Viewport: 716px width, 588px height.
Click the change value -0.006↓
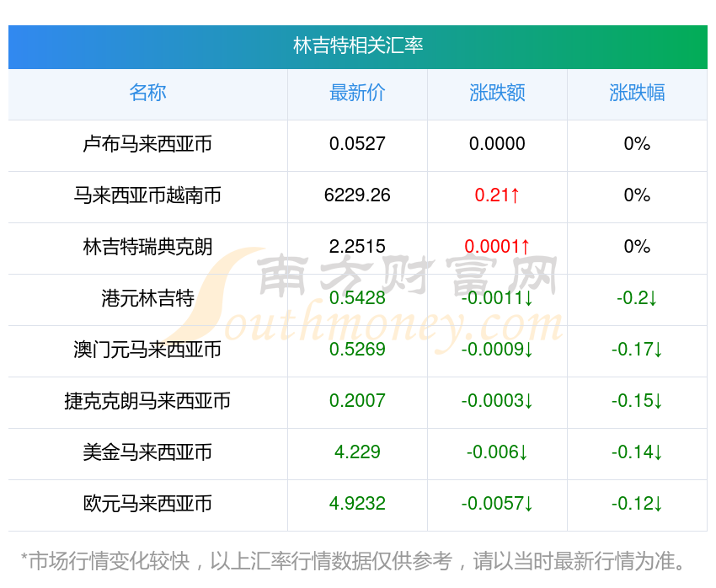pos(497,452)
